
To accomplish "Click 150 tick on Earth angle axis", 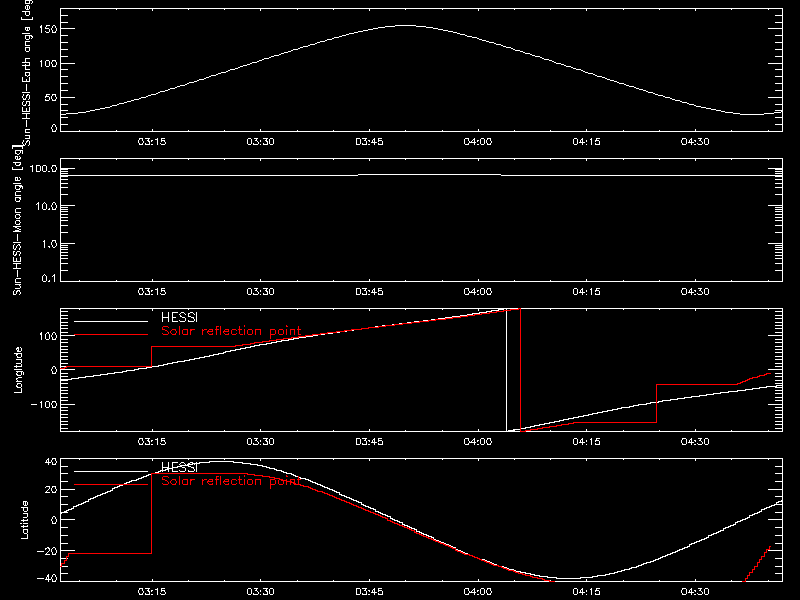I will [50, 29].
